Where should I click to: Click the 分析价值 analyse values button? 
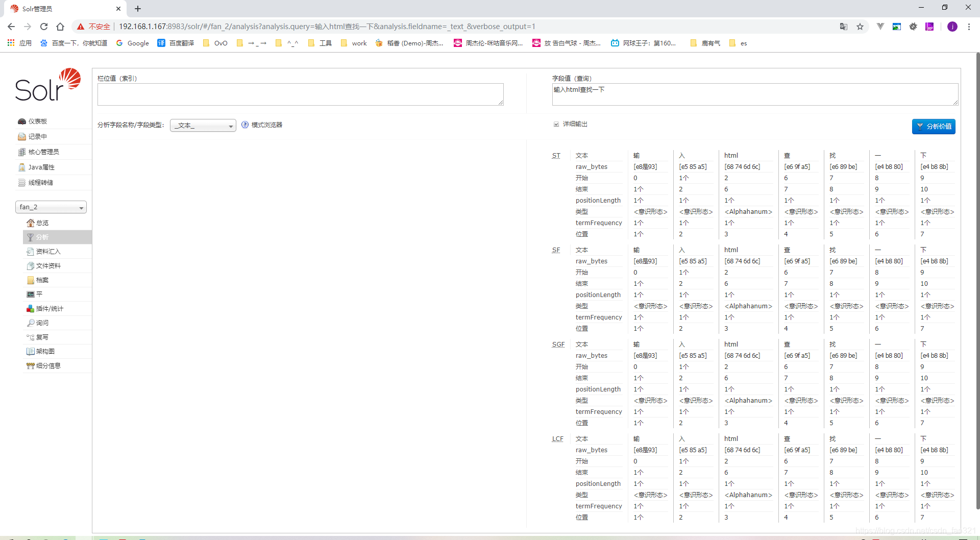(x=934, y=127)
